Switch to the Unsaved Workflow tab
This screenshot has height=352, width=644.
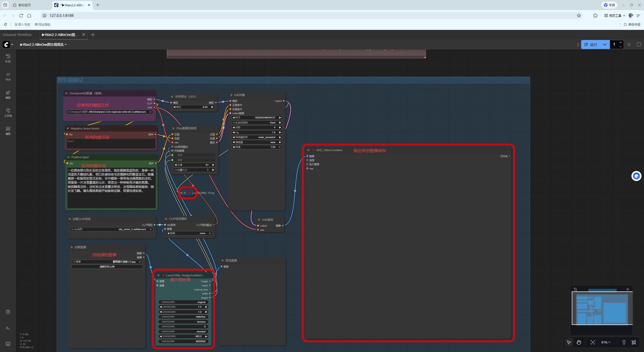(17, 35)
